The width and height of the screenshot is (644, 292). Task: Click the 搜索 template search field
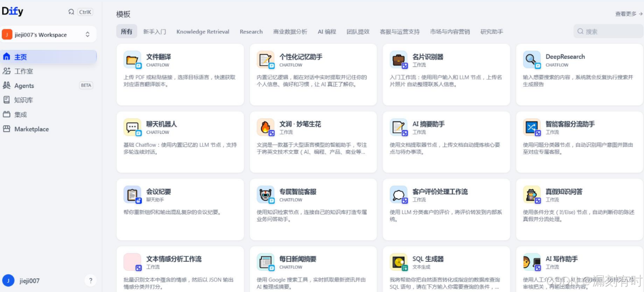pos(608,31)
